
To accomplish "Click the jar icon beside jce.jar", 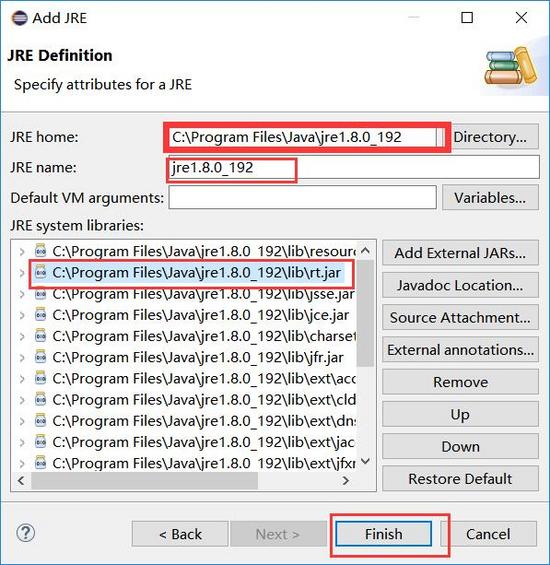I will (40, 315).
